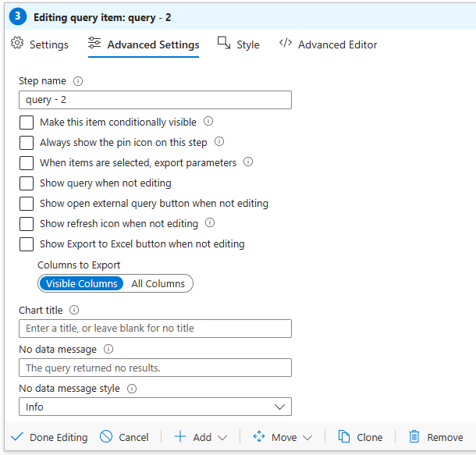Click the Add plus icon
Screen dimensions: 476x455
[x=180, y=437]
